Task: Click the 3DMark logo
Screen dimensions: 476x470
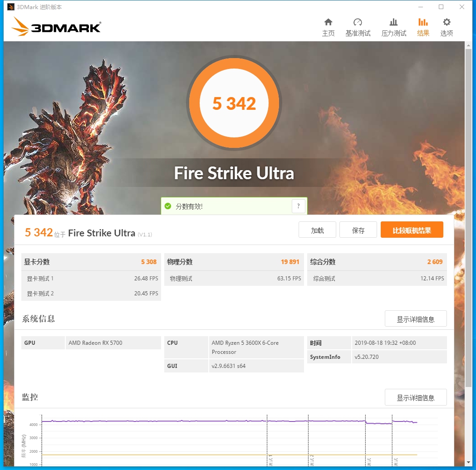Action: tap(56, 27)
